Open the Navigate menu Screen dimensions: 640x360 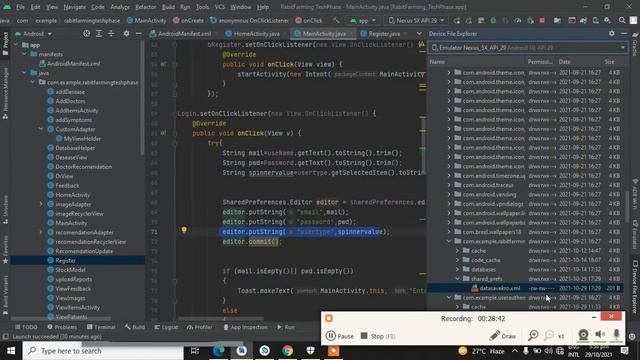click(75, 7)
